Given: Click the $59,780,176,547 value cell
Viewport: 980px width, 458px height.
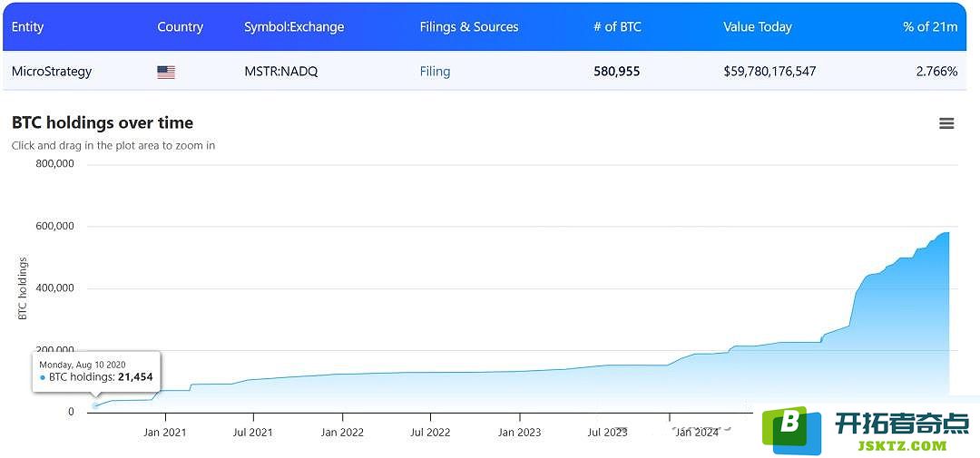Looking at the screenshot, I should pos(769,72).
